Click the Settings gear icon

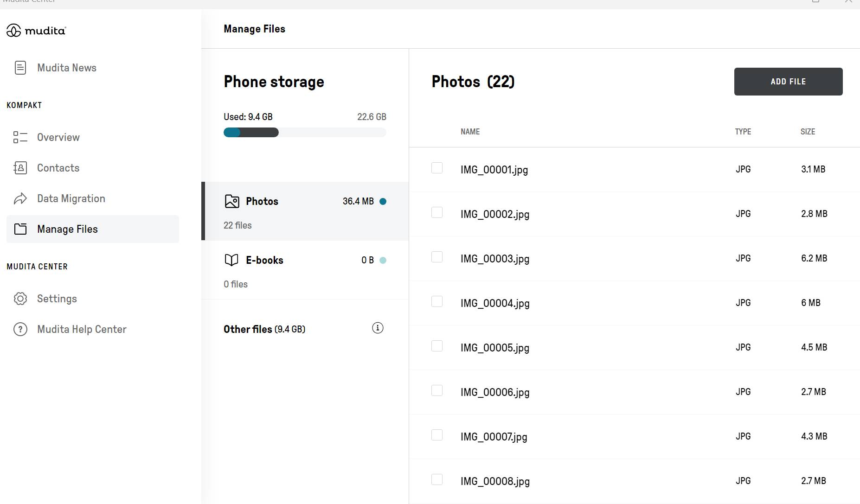[x=20, y=299]
